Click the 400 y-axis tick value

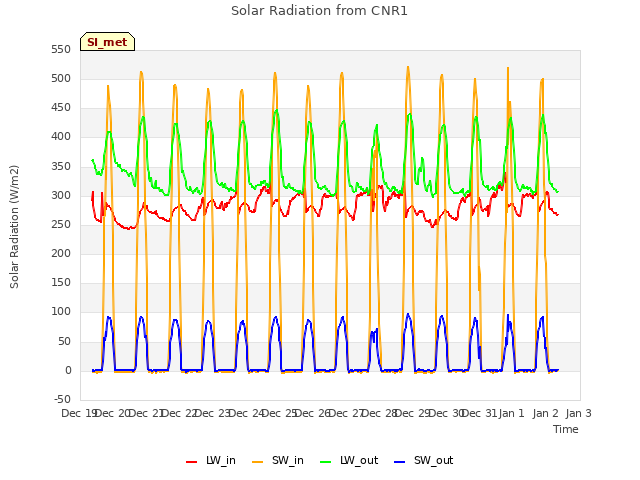[x=61, y=137]
